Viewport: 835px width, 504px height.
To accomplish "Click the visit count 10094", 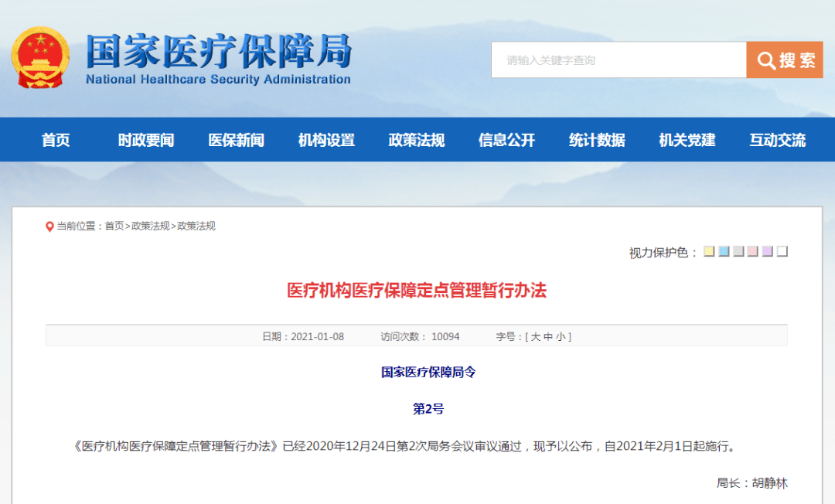I will [x=445, y=337].
